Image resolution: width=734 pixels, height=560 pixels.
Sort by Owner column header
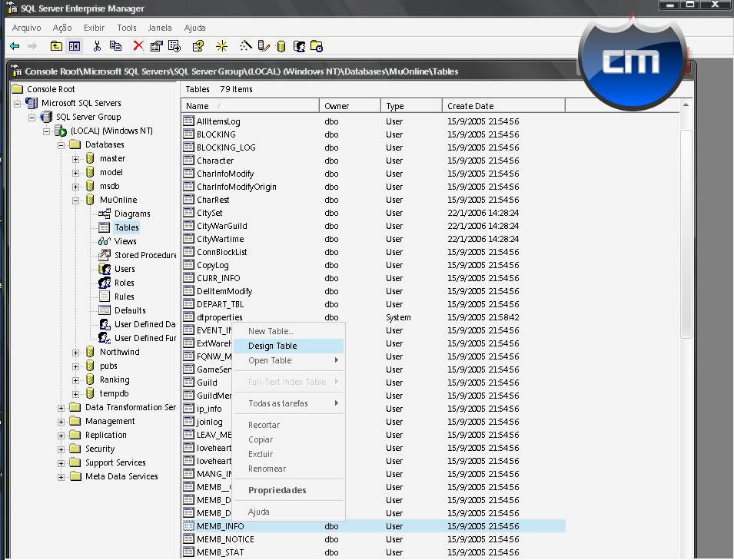350,106
